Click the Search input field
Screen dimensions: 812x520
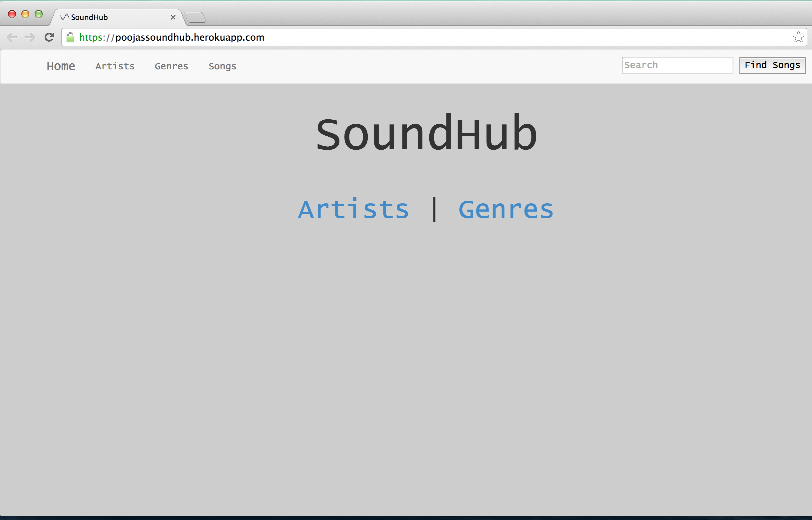coord(677,65)
